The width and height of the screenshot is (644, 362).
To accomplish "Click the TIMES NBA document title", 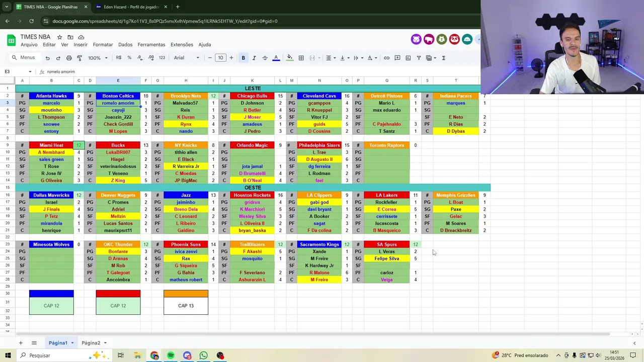I will [35, 37].
